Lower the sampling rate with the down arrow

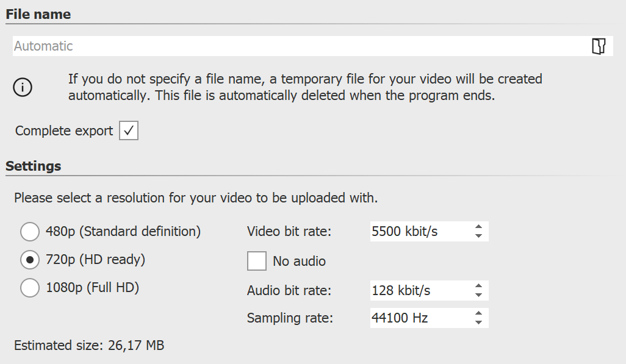pos(479,322)
